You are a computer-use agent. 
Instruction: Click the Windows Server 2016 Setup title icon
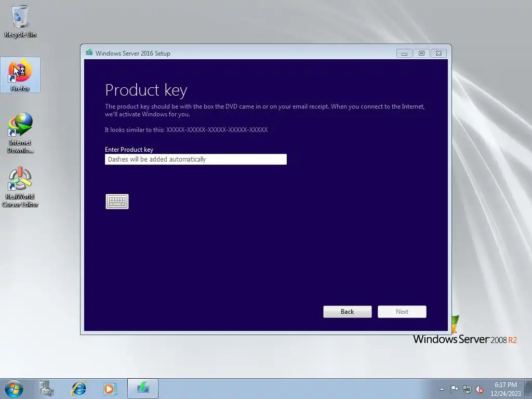click(x=89, y=52)
